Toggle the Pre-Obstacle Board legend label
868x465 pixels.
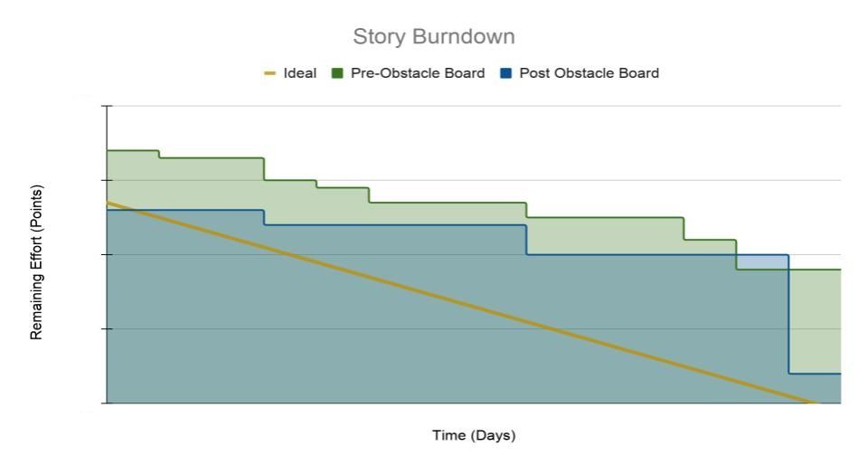(418, 73)
